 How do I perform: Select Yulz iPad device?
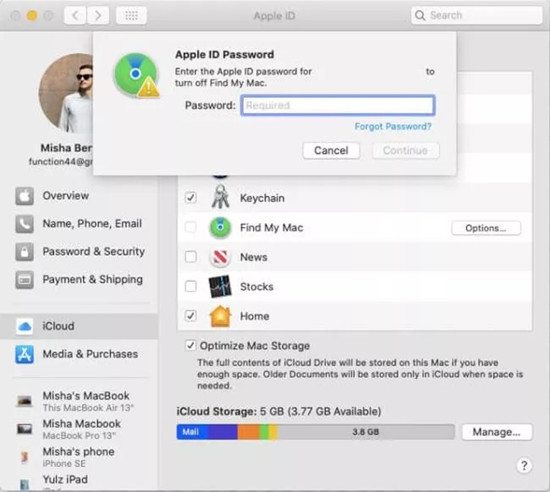[x=80, y=483]
